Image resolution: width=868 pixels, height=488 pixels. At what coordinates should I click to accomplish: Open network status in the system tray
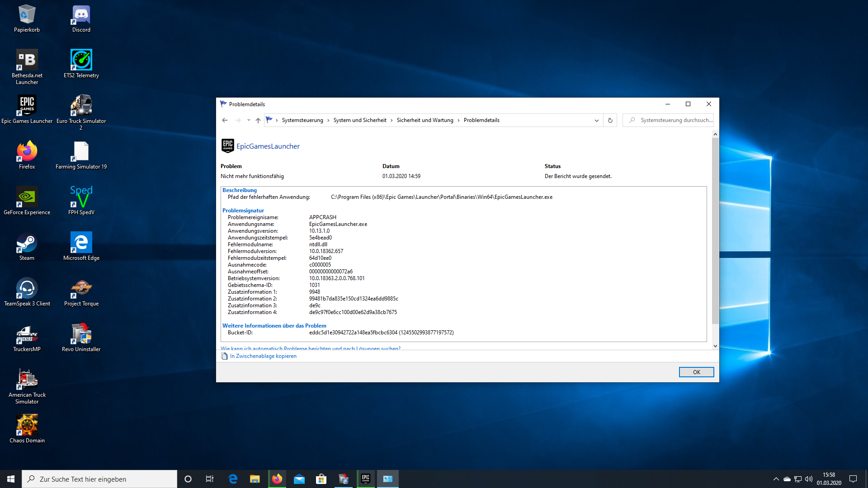pos(798,479)
